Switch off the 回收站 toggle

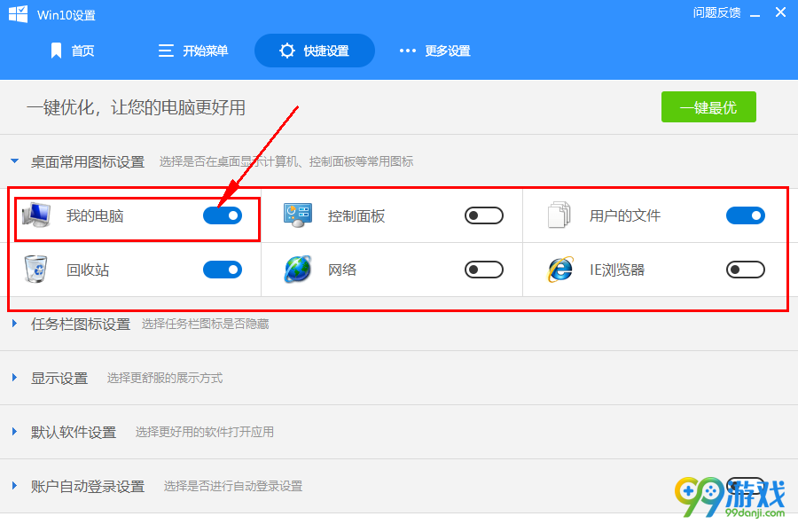223,270
